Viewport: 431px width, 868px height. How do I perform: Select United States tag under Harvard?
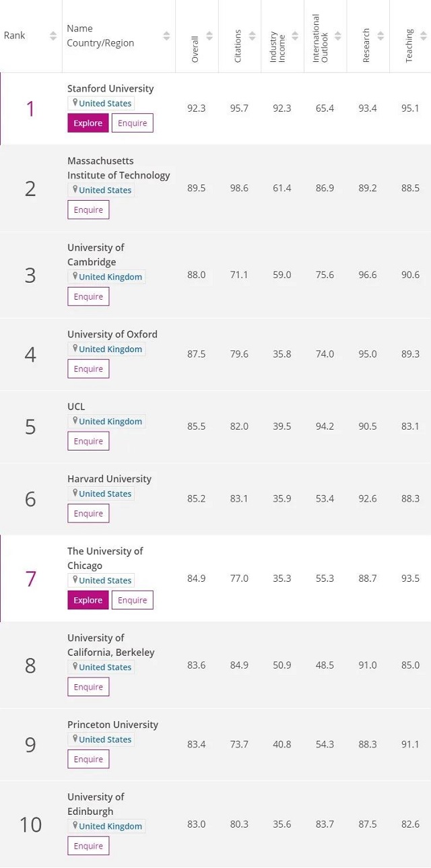tap(104, 494)
